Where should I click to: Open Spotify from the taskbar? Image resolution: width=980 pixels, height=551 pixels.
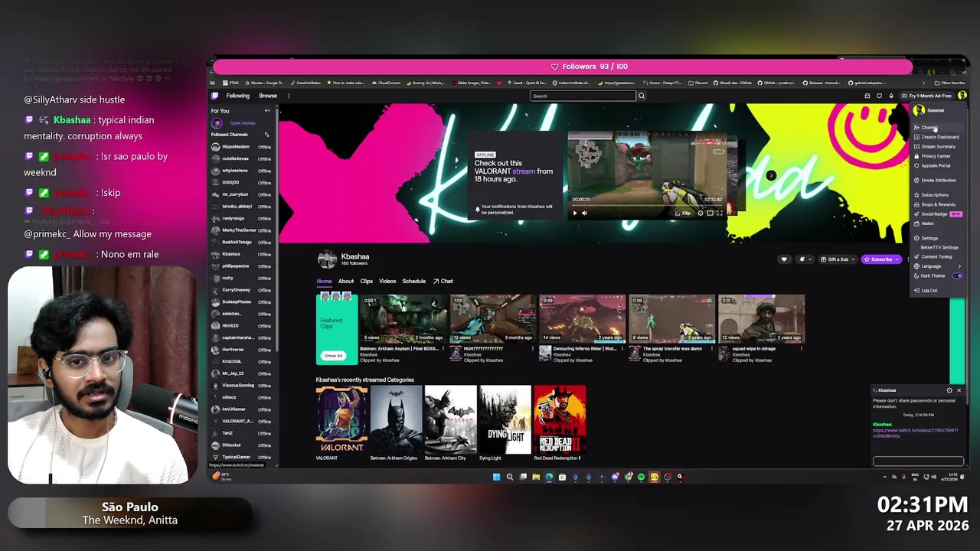pos(641,477)
